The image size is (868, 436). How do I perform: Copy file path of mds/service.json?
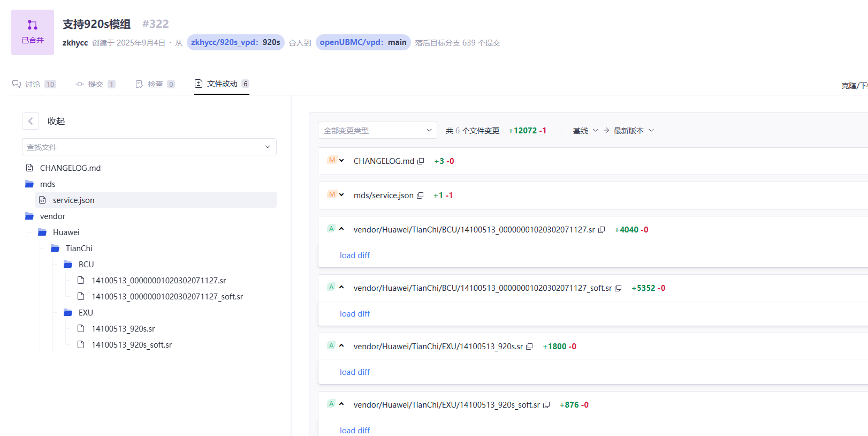pyautogui.click(x=420, y=196)
